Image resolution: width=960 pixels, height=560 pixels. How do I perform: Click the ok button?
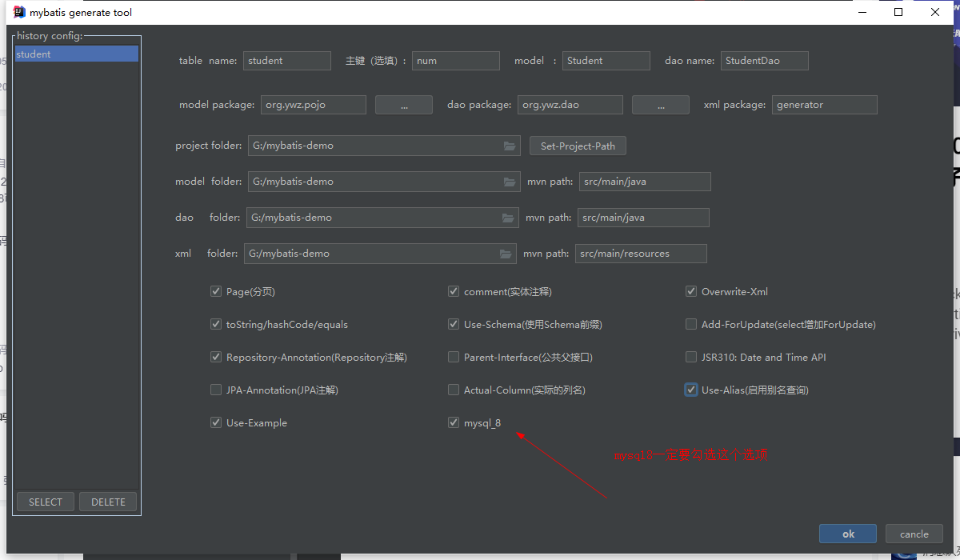pos(848,534)
